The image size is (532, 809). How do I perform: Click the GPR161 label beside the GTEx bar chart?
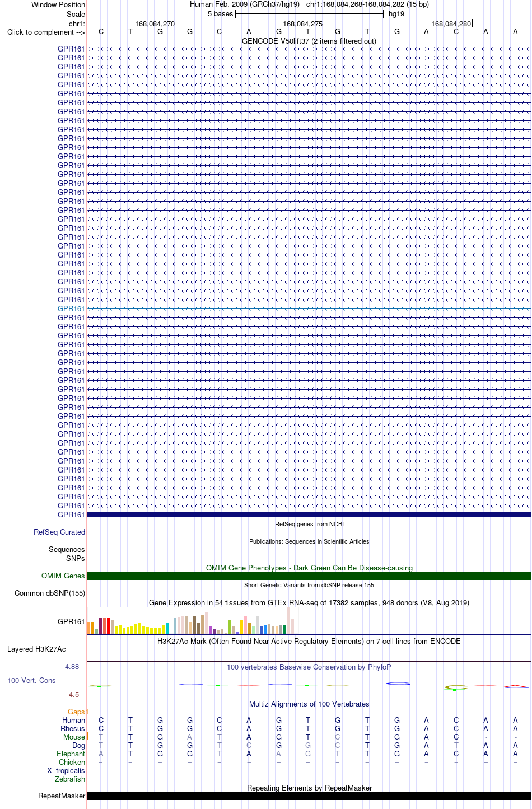[71, 621]
